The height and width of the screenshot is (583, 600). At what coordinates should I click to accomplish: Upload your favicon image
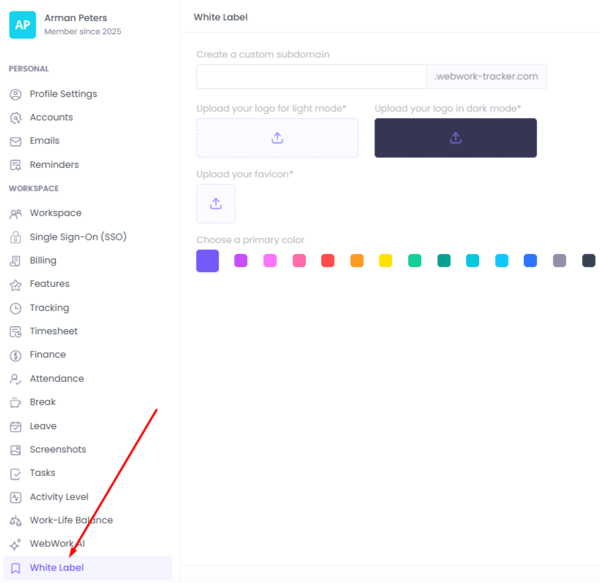click(216, 204)
